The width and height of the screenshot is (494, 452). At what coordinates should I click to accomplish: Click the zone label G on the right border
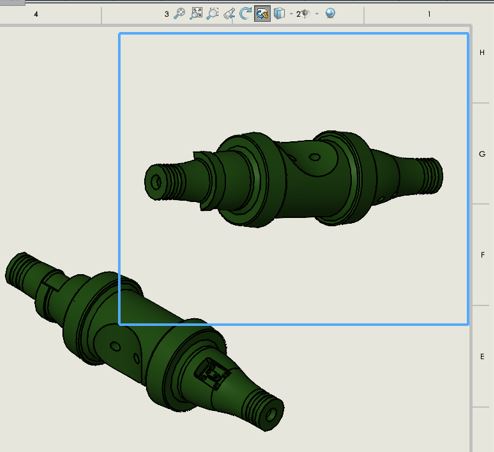pyautogui.click(x=482, y=154)
